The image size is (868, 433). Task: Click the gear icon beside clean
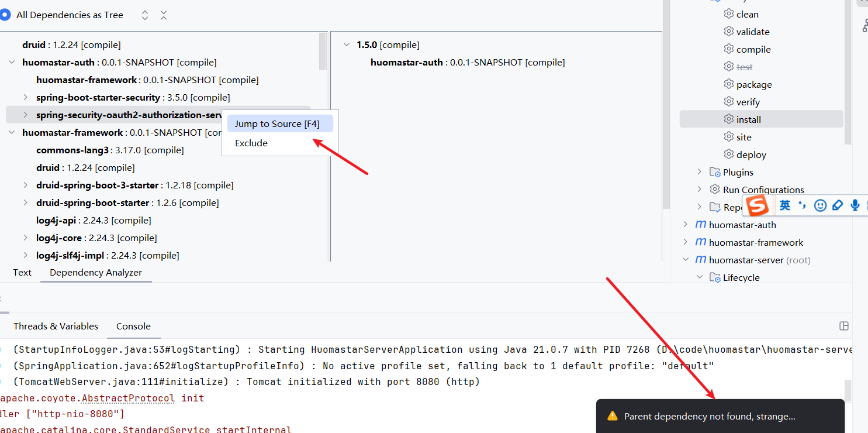point(728,13)
